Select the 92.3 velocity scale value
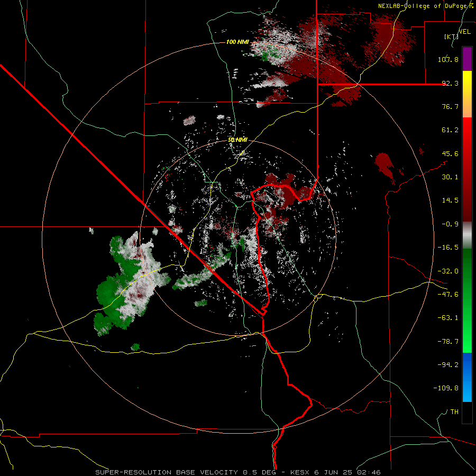 tap(450, 83)
